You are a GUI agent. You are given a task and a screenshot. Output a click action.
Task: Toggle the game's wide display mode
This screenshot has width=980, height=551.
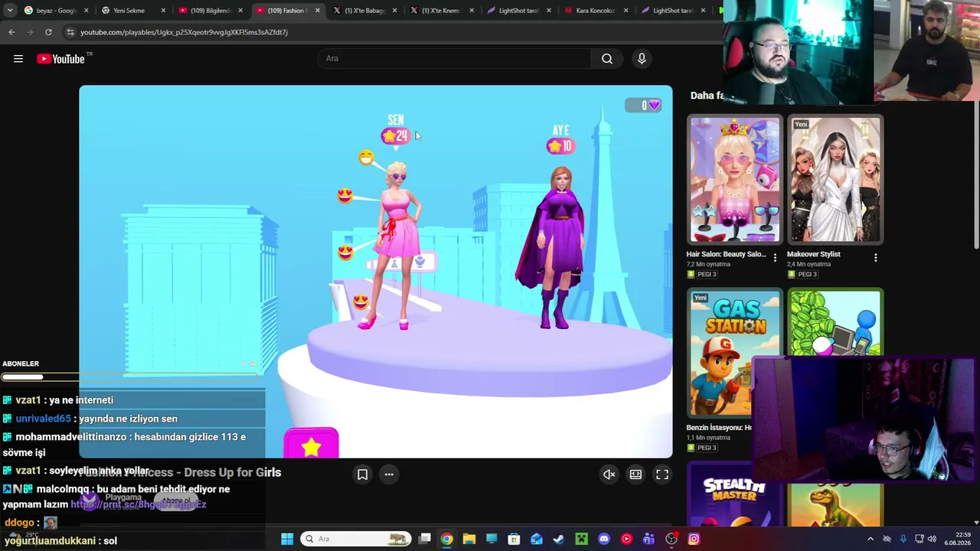click(635, 474)
